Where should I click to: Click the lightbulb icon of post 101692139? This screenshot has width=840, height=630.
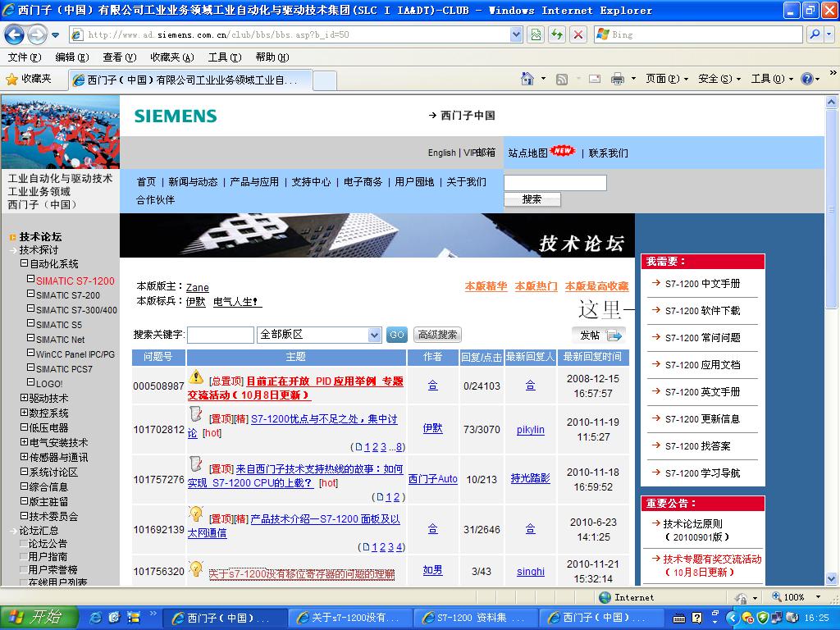coord(196,514)
